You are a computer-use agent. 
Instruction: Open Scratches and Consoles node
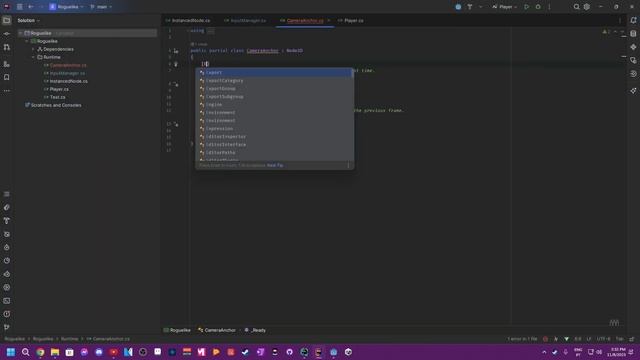56,105
